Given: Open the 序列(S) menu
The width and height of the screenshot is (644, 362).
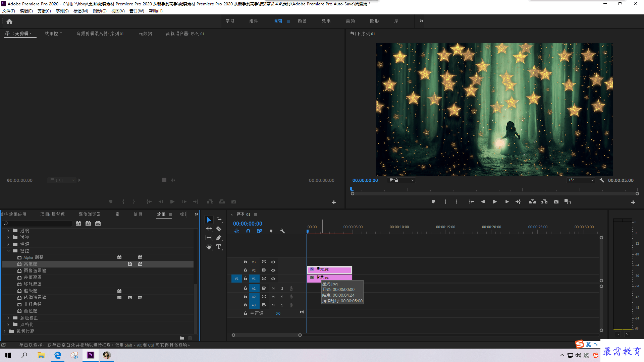Looking at the screenshot, I should pyautogui.click(x=62, y=11).
